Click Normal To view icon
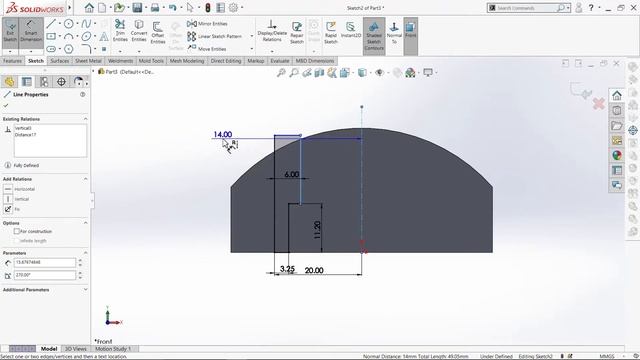640x360 pixels. click(x=394, y=33)
